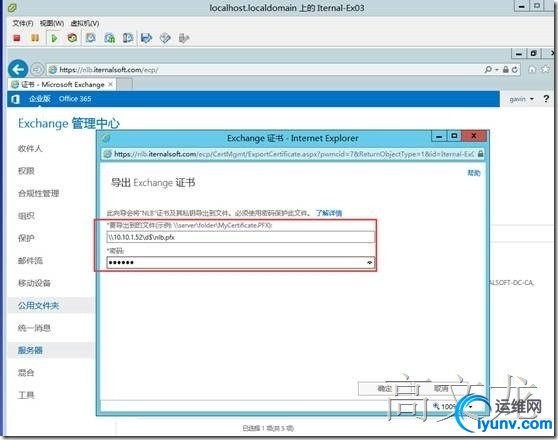
Task: Click the reveal password eye icon
Action: tap(370, 263)
